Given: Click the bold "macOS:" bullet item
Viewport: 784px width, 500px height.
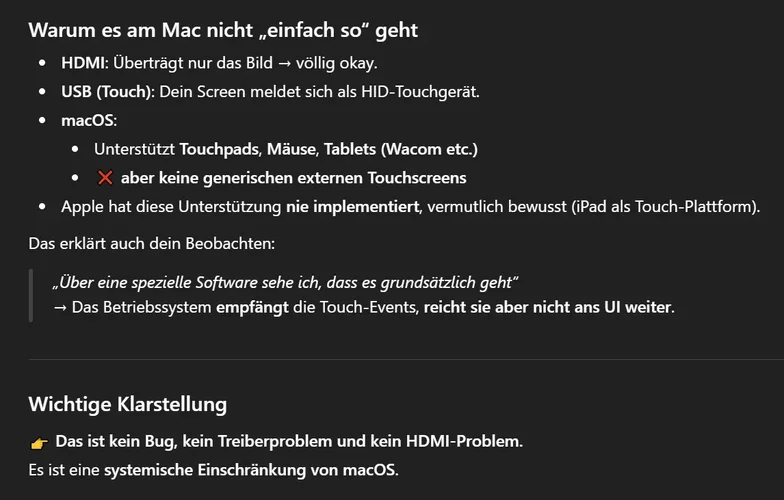Looking at the screenshot, I should click(x=89, y=121).
